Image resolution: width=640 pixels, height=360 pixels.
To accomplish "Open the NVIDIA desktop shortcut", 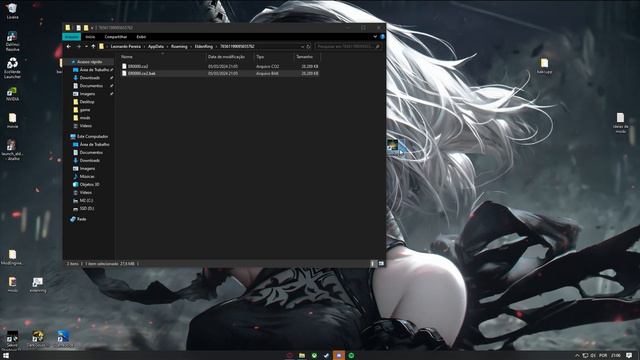I will click(12, 94).
